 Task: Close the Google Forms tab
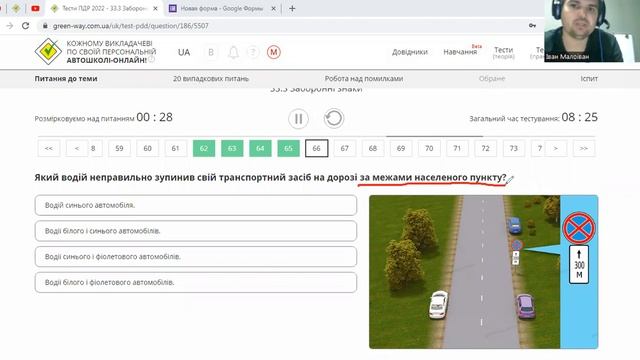tap(273, 8)
